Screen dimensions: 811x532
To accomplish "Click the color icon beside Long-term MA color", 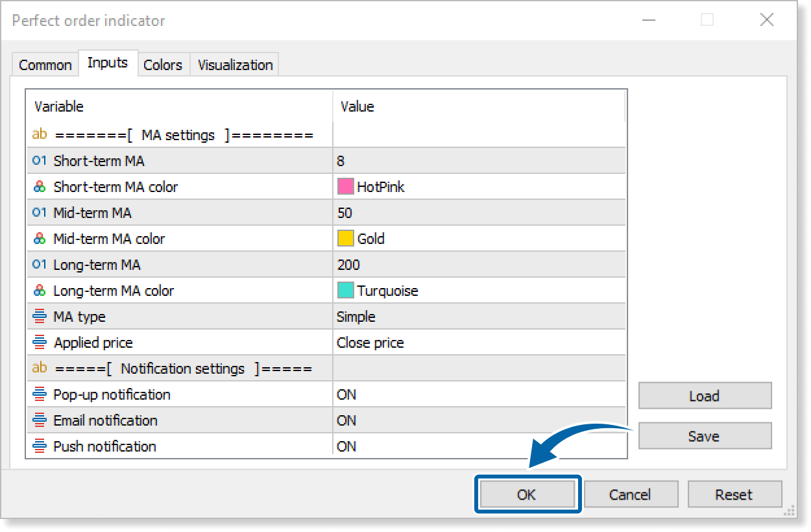I will [40, 291].
